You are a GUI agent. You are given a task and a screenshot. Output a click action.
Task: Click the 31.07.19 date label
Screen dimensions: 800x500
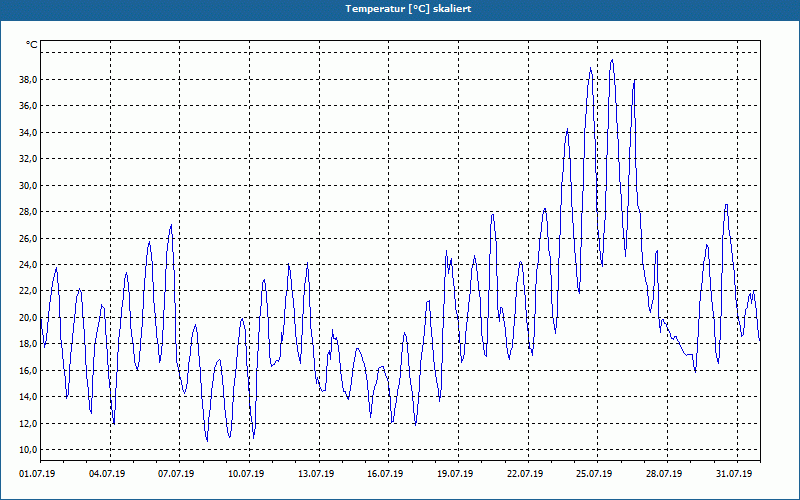[734, 474]
